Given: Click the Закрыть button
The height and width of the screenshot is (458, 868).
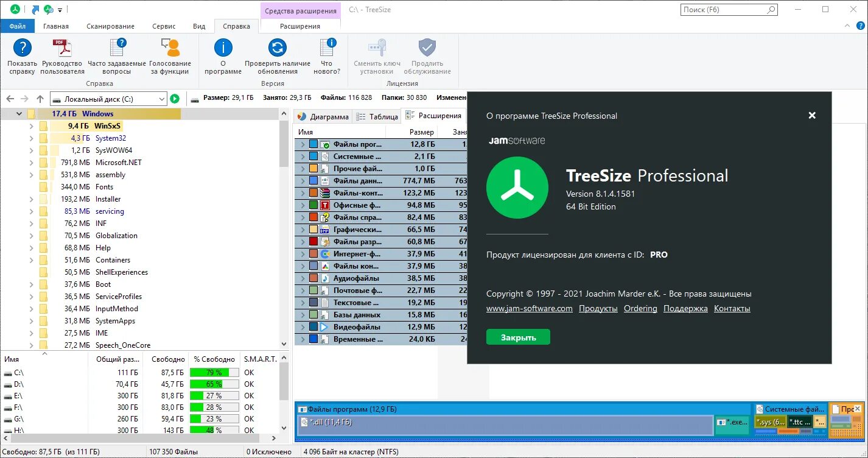Looking at the screenshot, I should click(x=518, y=337).
